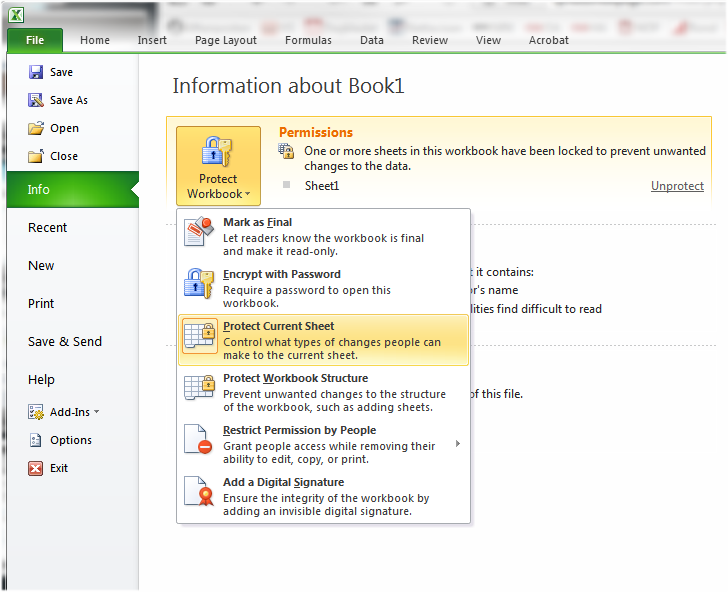Viewport: 728px width, 592px height.
Task: Click the Open folder icon
Action: [x=36, y=128]
